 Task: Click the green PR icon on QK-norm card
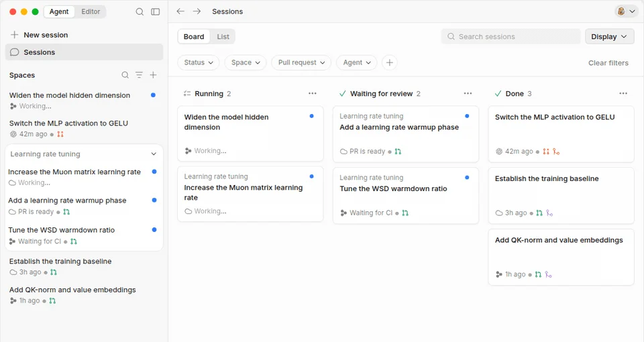(538, 274)
